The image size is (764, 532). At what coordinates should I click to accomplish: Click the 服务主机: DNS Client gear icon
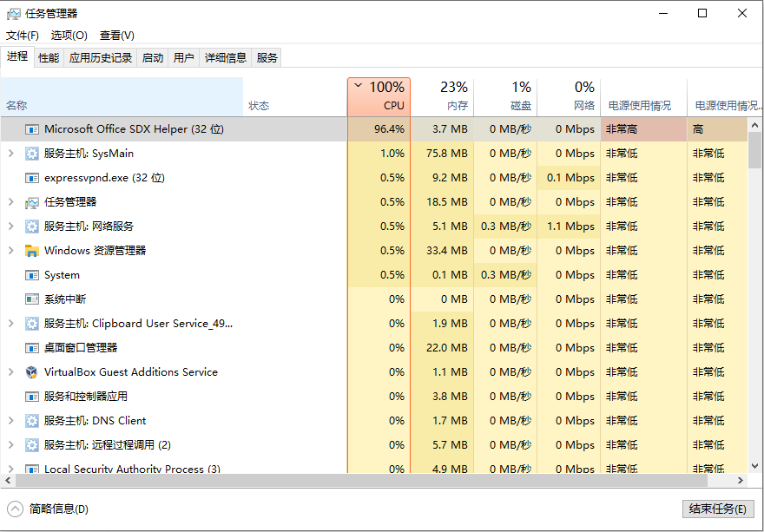coord(31,421)
